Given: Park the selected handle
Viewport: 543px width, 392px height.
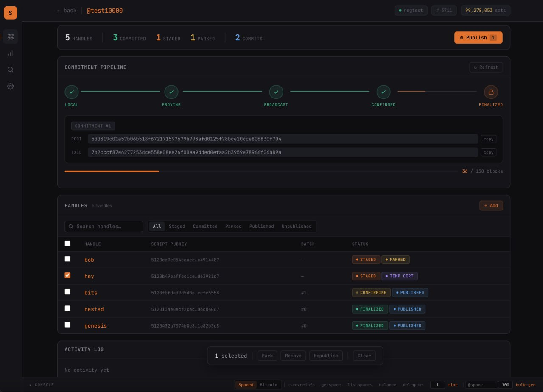Looking at the screenshot, I should point(267,356).
